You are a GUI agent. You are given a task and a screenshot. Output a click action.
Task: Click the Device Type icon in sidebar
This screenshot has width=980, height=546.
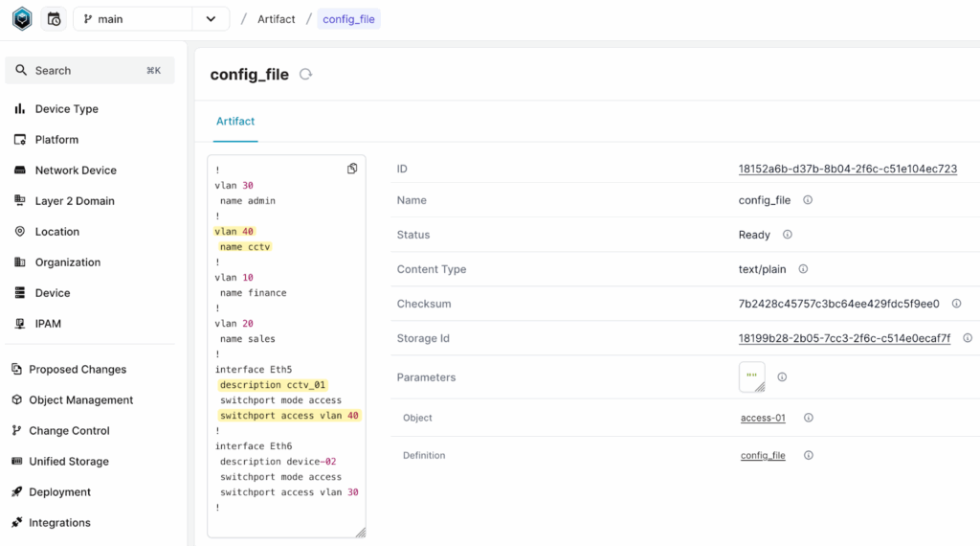tap(20, 109)
